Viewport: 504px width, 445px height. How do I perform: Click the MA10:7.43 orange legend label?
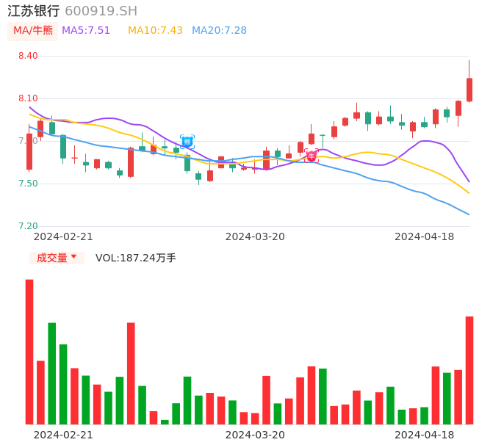point(155,31)
